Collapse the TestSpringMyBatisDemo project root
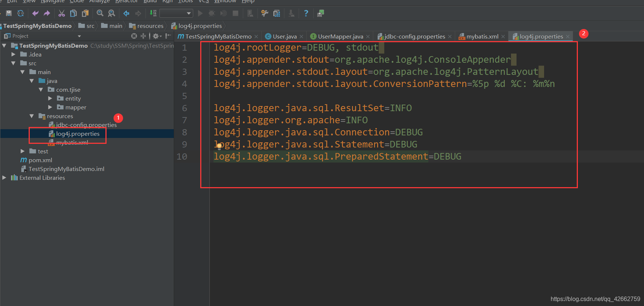Screen dimensions: 644x306 (4, 45)
